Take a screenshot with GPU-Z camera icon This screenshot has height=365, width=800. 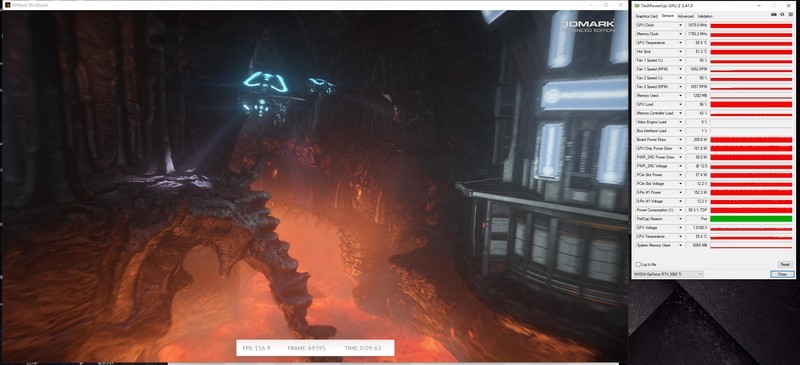[774, 14]
